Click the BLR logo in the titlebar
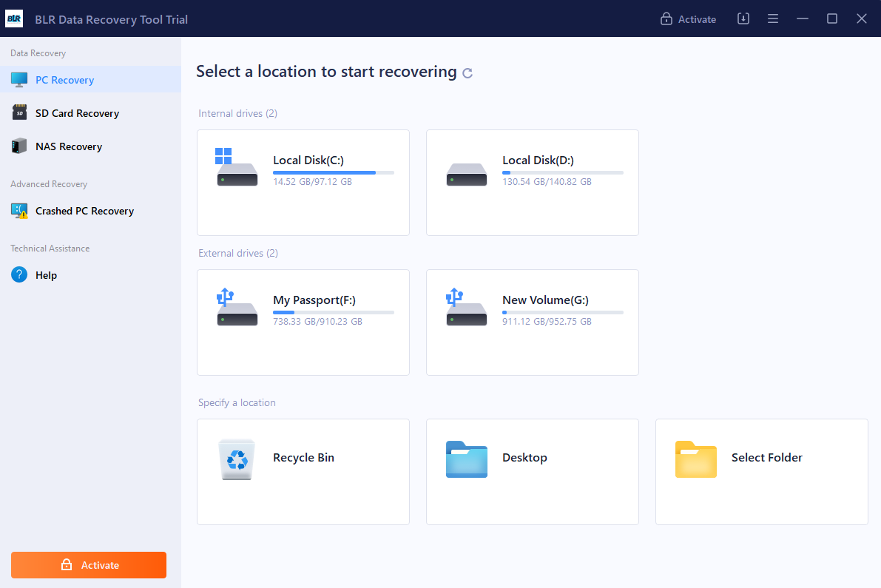 coord(14,18)
